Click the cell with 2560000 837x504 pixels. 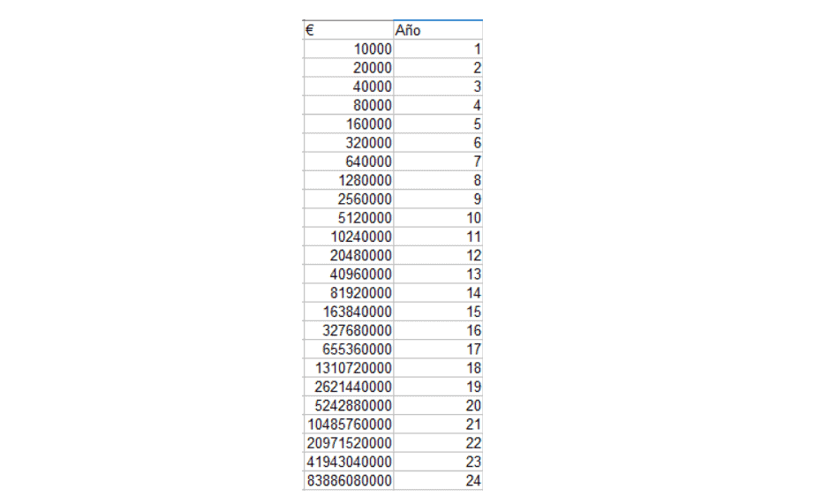coord(349,199)
